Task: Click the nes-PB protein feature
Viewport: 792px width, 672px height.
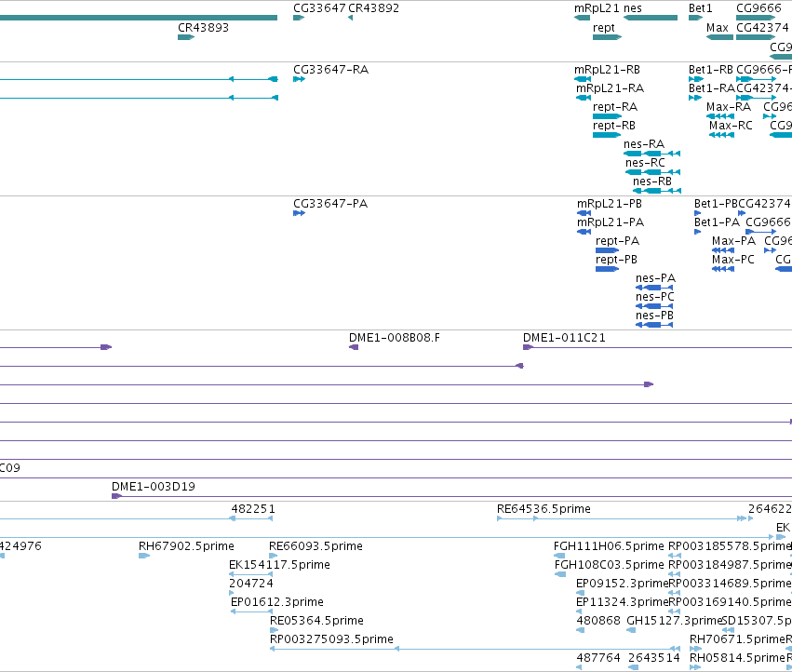Action: click(x=654, y=325)
